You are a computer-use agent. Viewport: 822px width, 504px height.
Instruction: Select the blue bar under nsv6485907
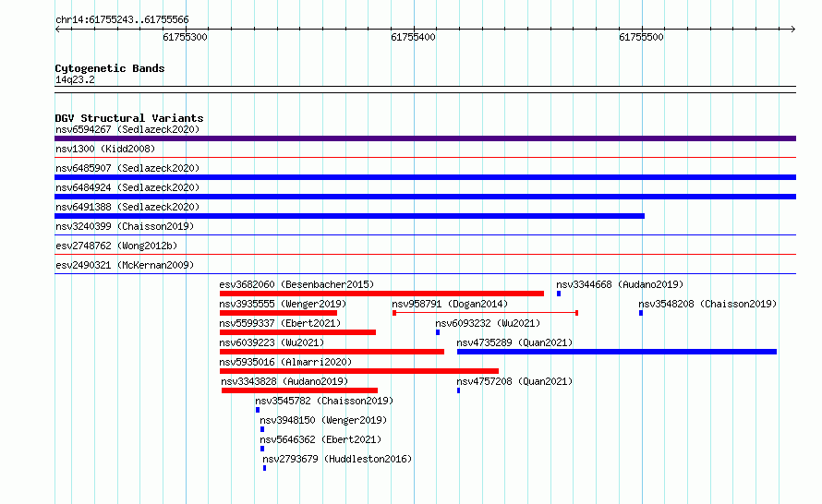click(425, 177)
